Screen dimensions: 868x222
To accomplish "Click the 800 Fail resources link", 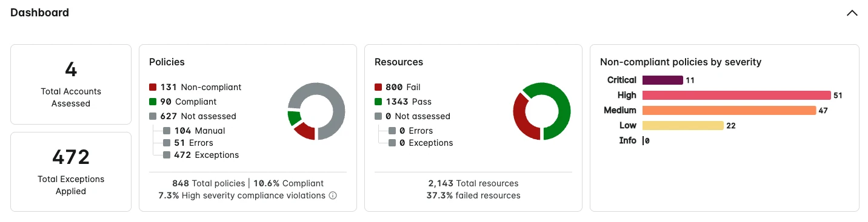I will tap(402, 87).
